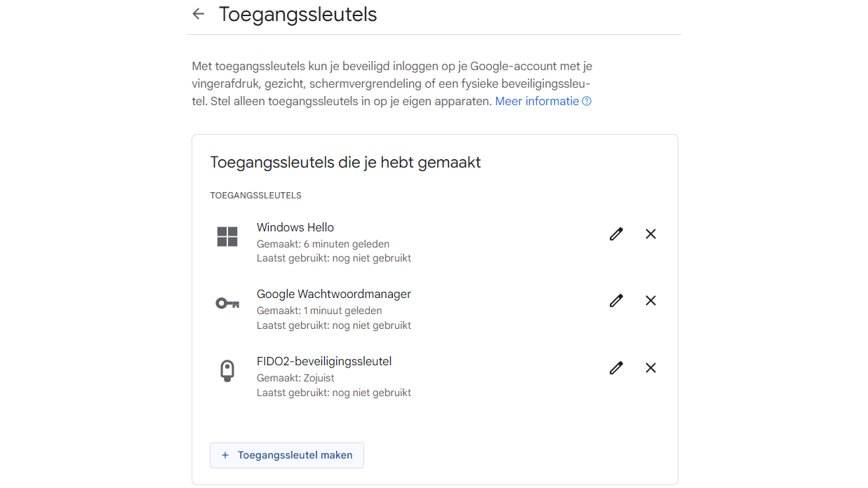Screen dimensions: 868x488
Task: Click the key icon for Google Wachtwoordmanager
Action: tap(227, 304)
